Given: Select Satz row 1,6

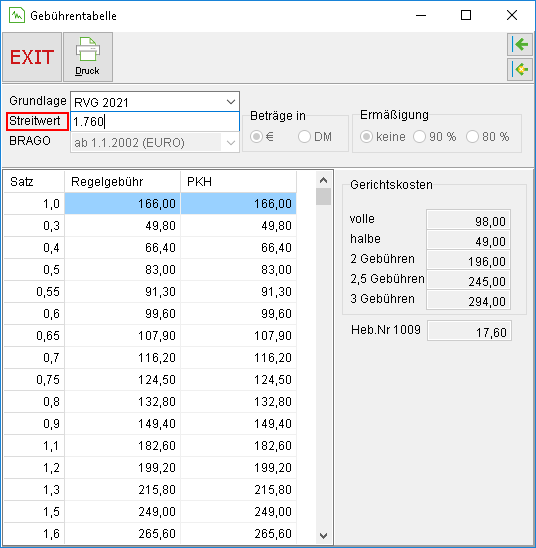Looking at the screenshot, I should pos(34,534).
